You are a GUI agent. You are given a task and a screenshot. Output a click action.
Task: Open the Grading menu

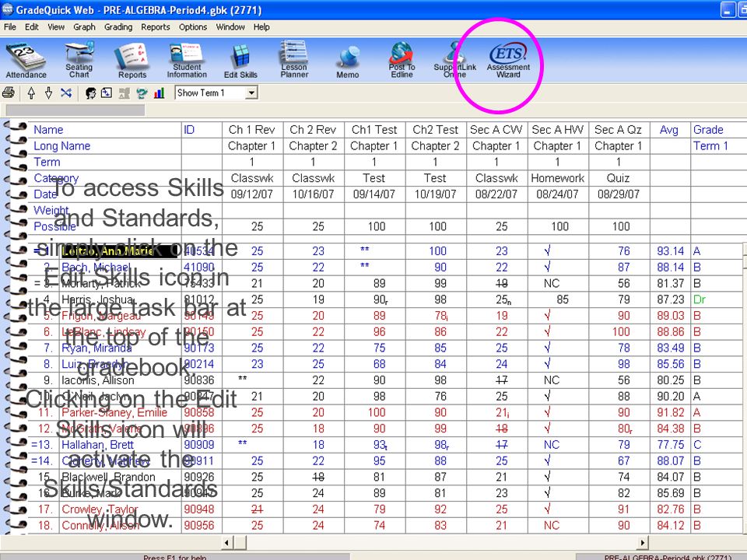[118, 27]
